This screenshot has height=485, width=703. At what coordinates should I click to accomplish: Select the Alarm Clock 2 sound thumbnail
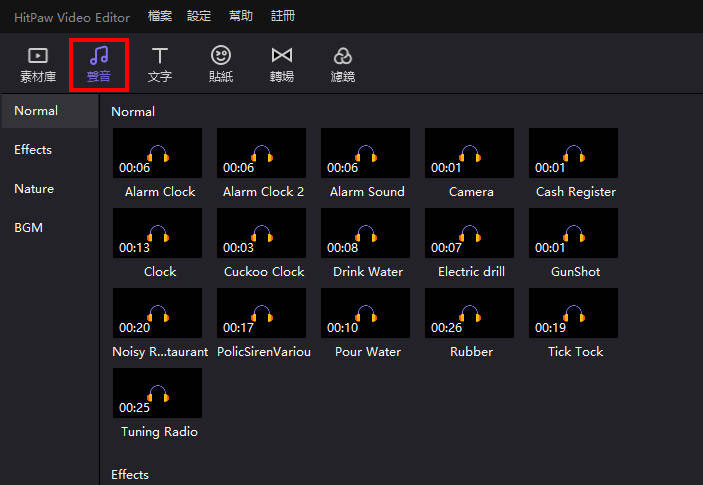click(261, 153)
